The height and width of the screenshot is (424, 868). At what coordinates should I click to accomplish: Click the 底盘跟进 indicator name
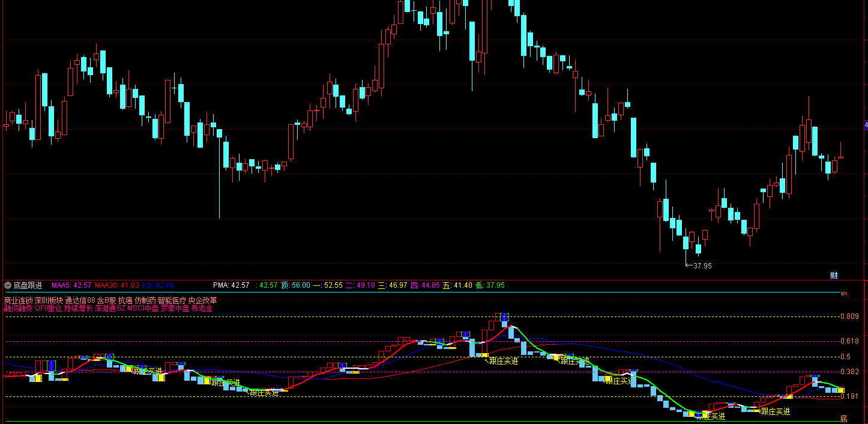click(28, 285)
